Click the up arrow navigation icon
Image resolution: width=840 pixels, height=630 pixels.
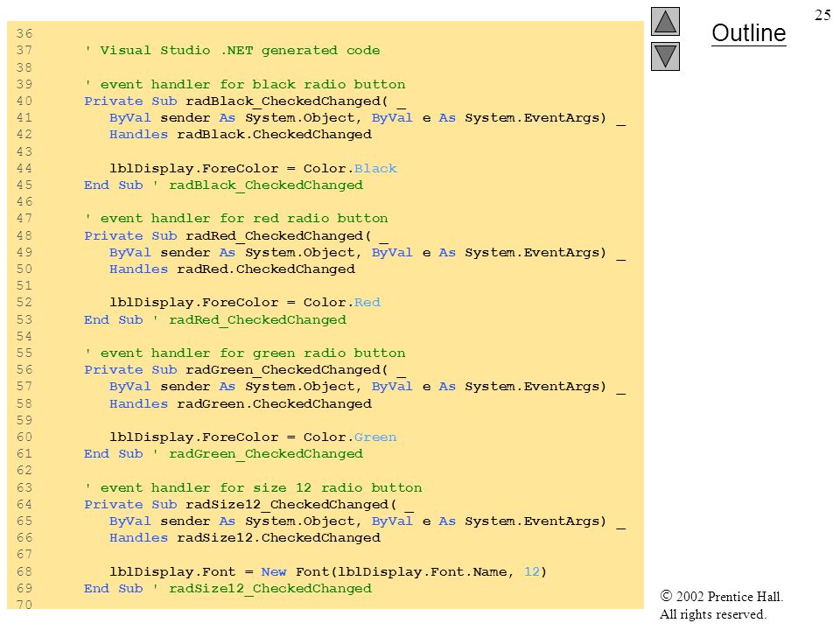tap(665, 21)
